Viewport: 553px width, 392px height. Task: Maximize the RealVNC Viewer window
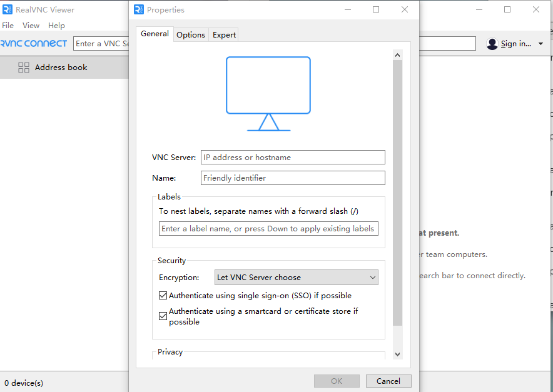tap(507, 9)
